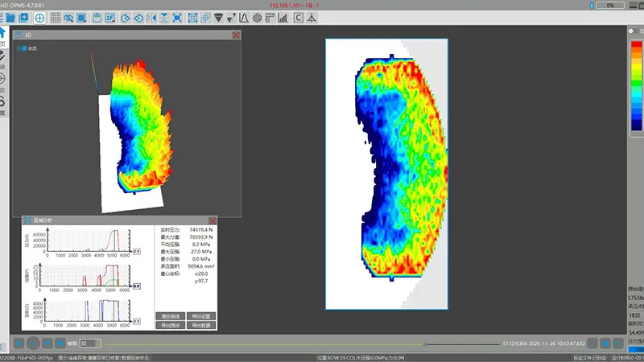Activate the crosshair target toolbar icon

pos(39,18)
